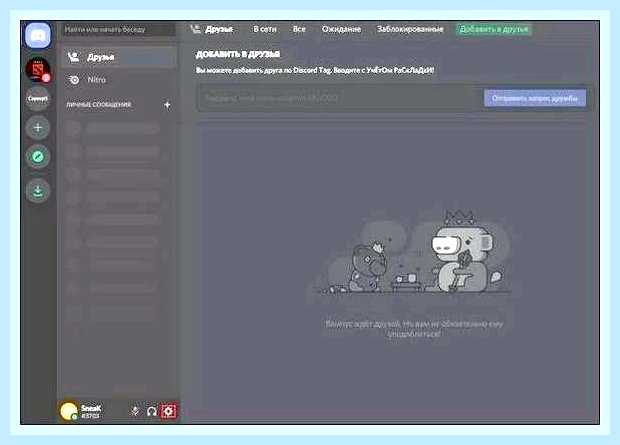
Task: Click the Discord Tag input field
Action: pos(340,98)
